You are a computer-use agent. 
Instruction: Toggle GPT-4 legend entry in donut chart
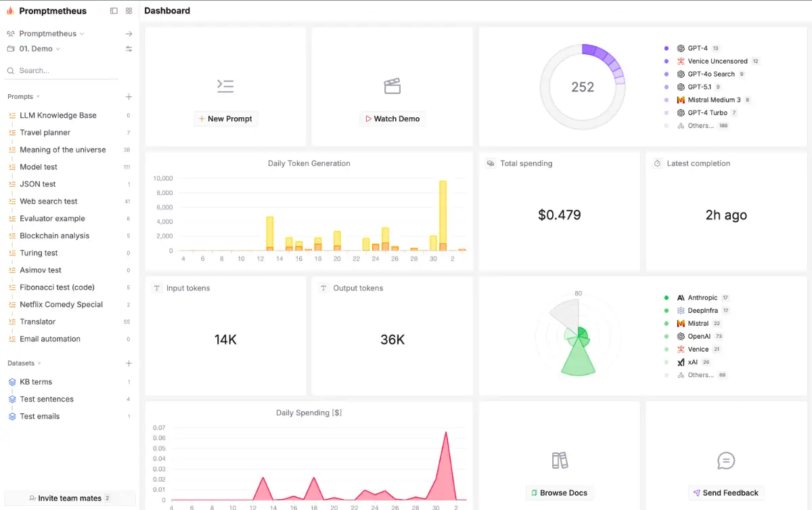tap(697, 49)
